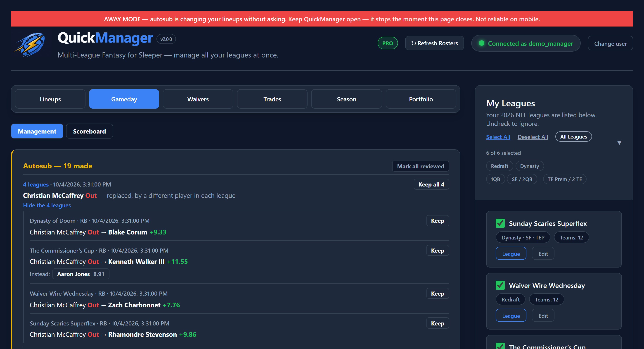644x349 pixels.
Task: Keep the Waiver Wire Wednesday Charbonnet sub
Action: pyautogui.click(x=438, y=294)
